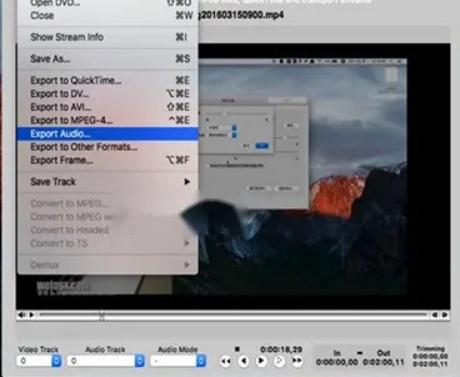This screenshot has width=460, height=377.
Task: Click the small stop square above transport
Action: 237,349
